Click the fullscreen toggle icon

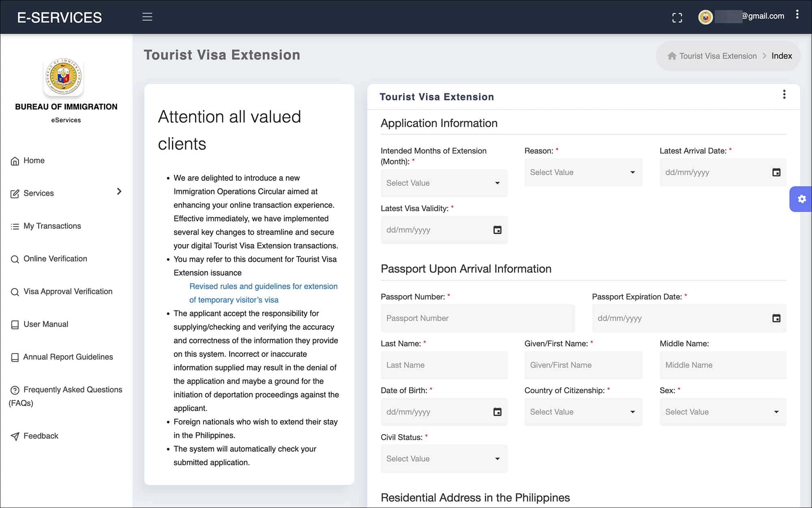pos(677,17)
